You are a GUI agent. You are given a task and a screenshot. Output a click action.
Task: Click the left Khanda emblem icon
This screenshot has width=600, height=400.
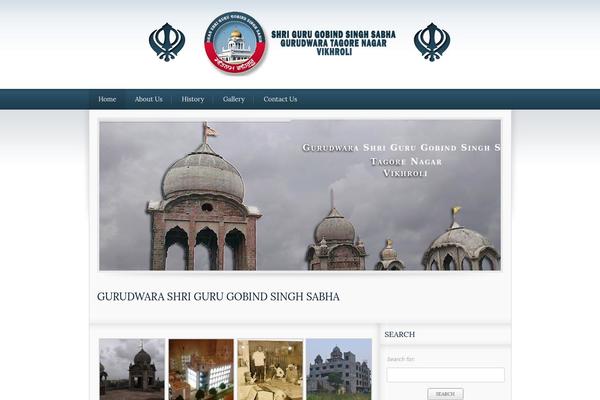[167, 42]
